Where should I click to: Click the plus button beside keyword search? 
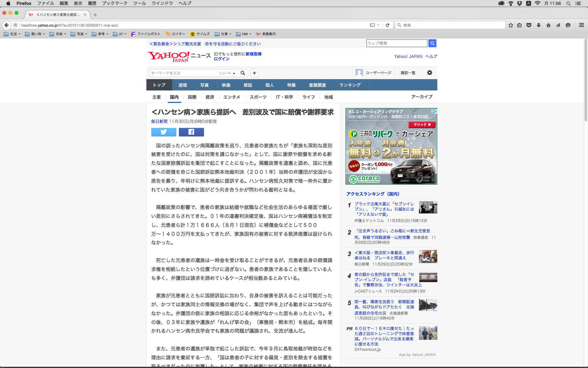(254, 73)
